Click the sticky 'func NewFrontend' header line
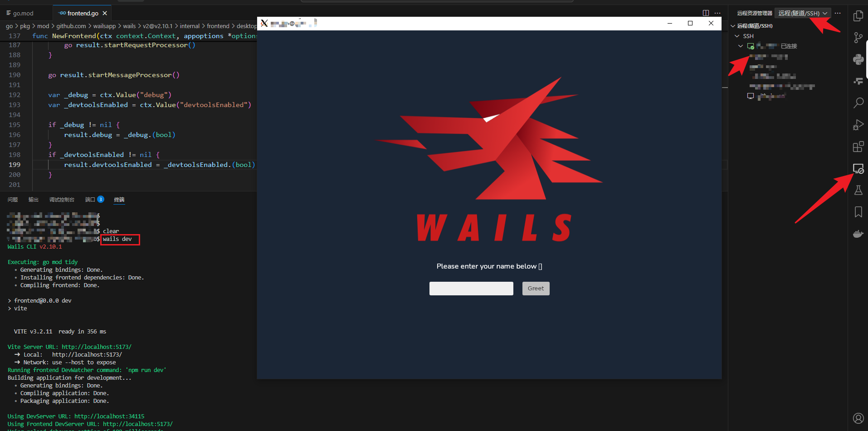868x431 pixels. 145,36
